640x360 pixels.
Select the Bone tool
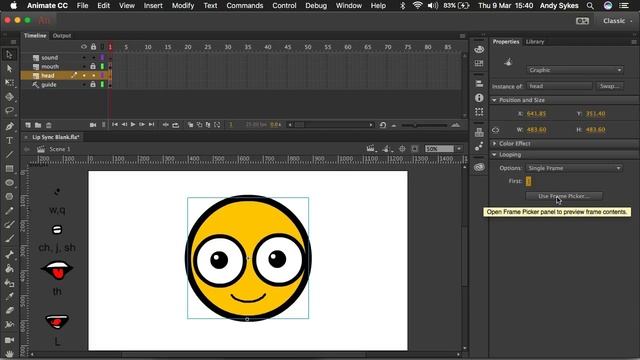9,255
